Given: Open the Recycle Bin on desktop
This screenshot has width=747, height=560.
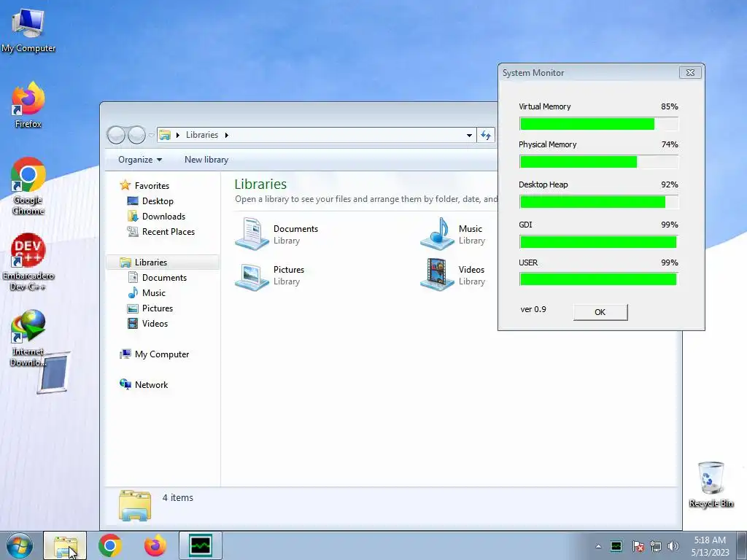Looking at the screenshot, I should pyautogui.click(x=711, y=484).
